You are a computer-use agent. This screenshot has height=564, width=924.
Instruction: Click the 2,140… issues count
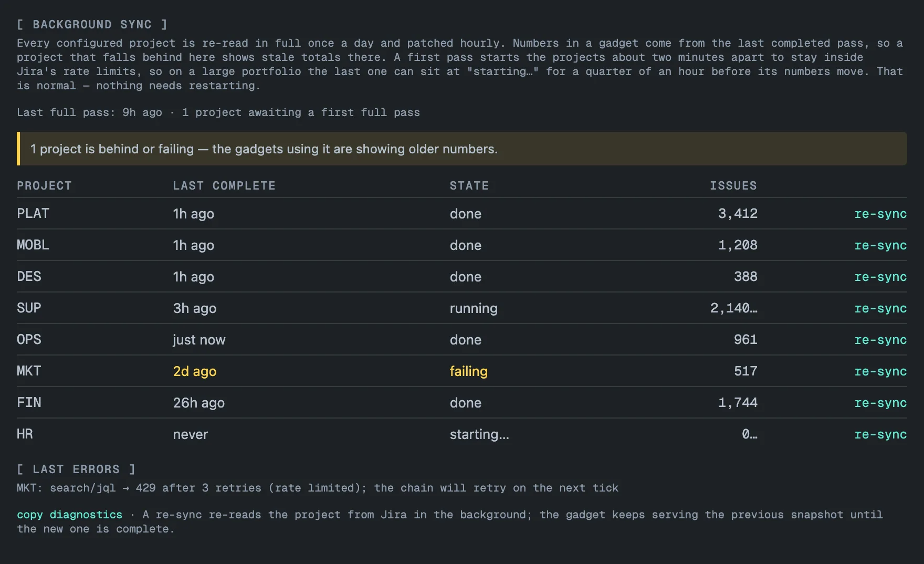click(734, 308)
